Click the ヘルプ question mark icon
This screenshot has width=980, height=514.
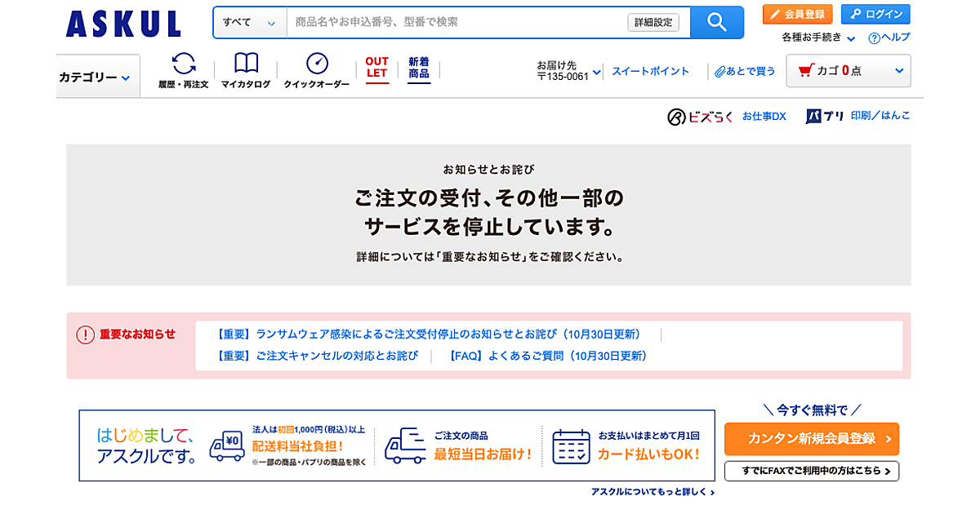(x=874, y=38)
